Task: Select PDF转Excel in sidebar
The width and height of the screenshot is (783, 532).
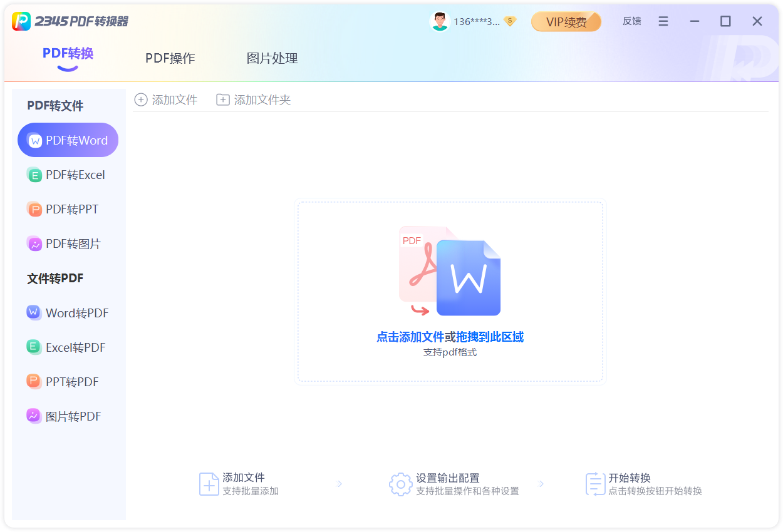Action: [x=68, y=175]
